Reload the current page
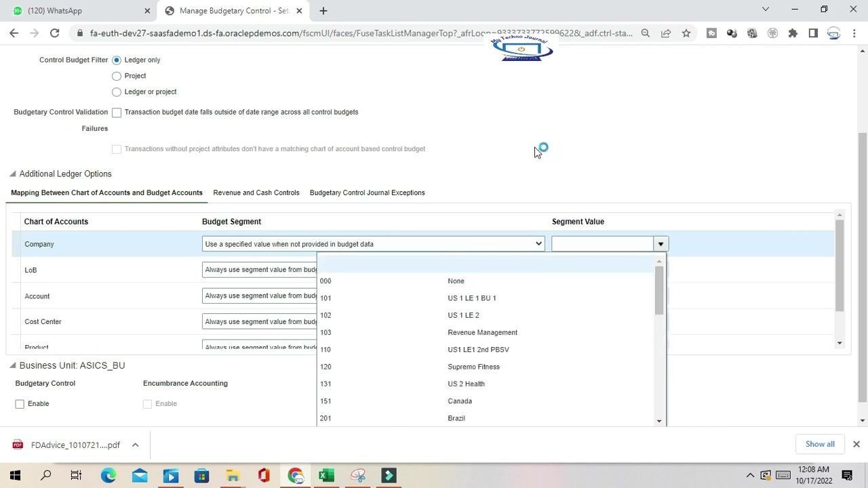Image resolution: width=868 pixels, height=488 pixels. [55, 33]
